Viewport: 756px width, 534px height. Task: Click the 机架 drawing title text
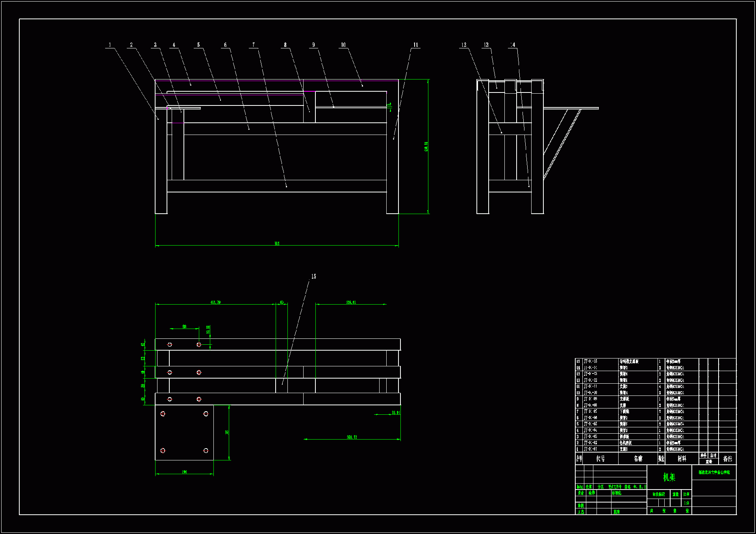669,477
